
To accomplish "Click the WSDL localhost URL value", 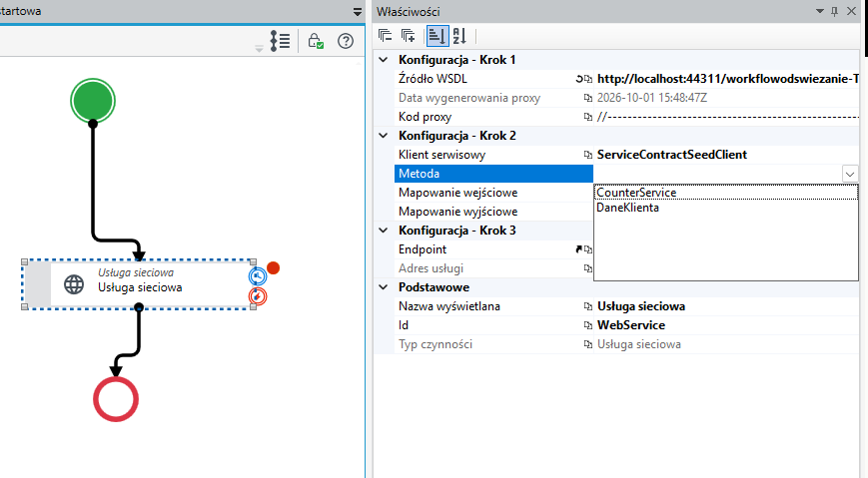I will (728, 79).
